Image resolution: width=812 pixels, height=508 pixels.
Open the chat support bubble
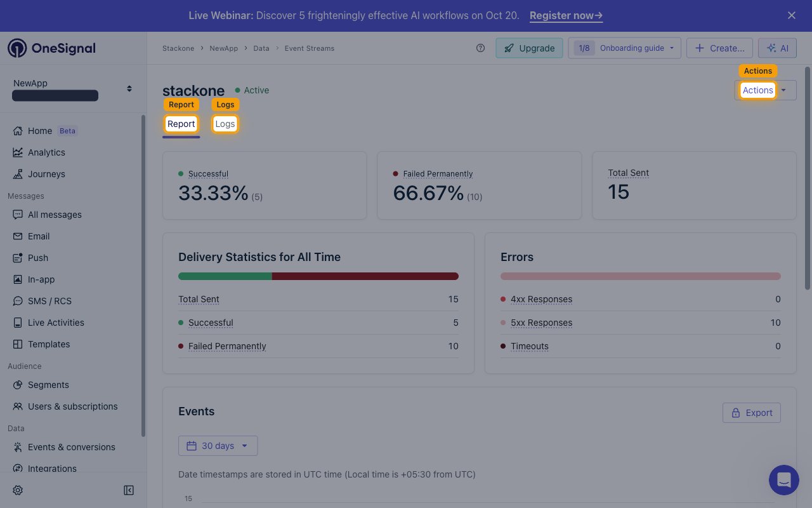pyautogui.click(x=784, y=480)
